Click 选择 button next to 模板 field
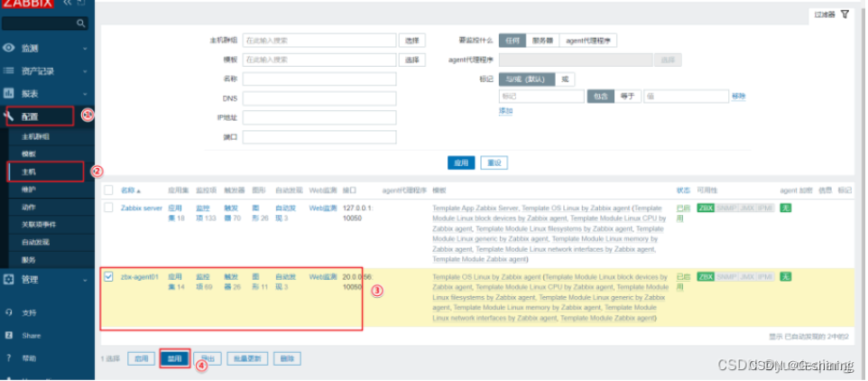 412,60
